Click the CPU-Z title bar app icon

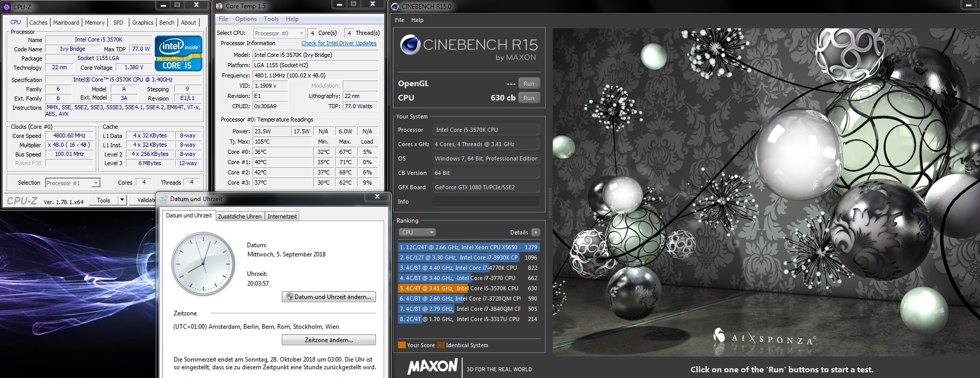(x=6, y=7)
